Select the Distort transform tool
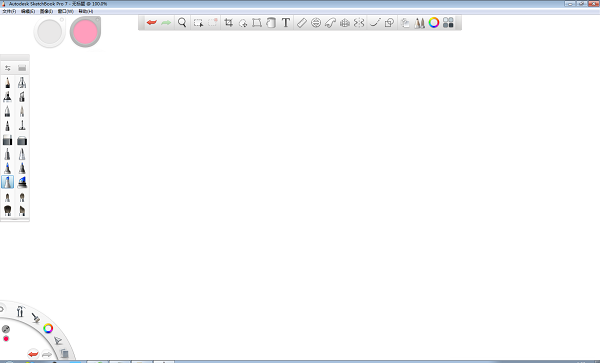600x363 pixels. pos(257,23)
